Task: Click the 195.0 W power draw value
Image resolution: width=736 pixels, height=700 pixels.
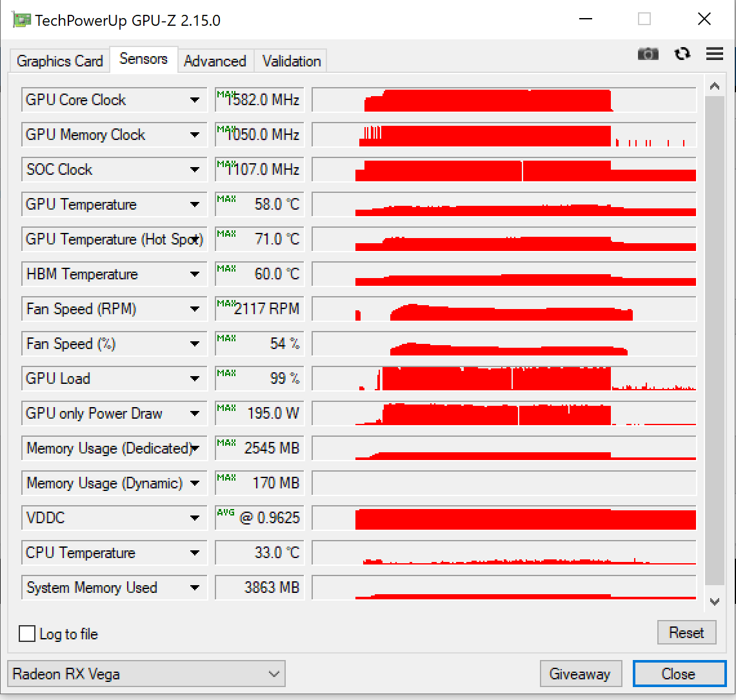Action: 259,414
